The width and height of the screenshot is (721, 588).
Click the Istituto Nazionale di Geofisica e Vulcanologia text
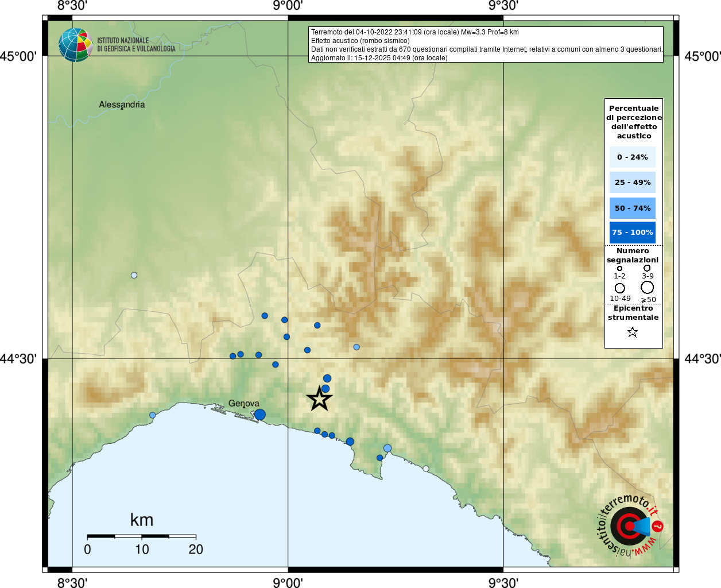pos(136,45)
